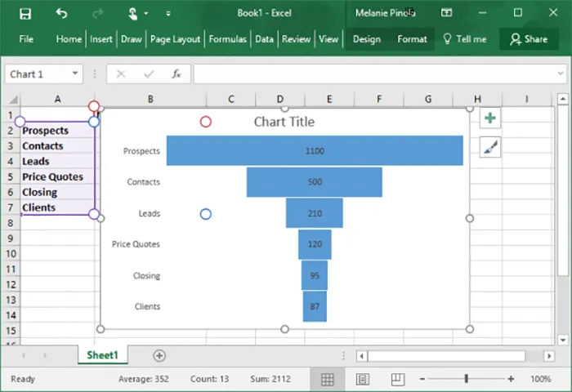Switch to Page Break Preview icon
572x392 pixels.
click(397, 379)
